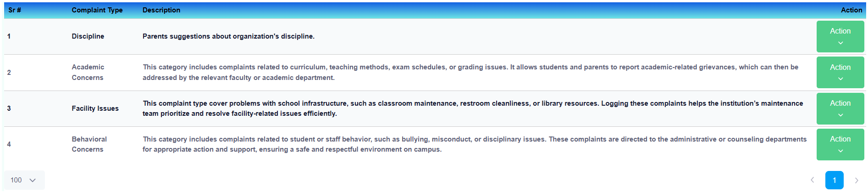This screenshot has width=868, height=193.
Task: Click the Sr # column header
Action: [x=15, y=10]
